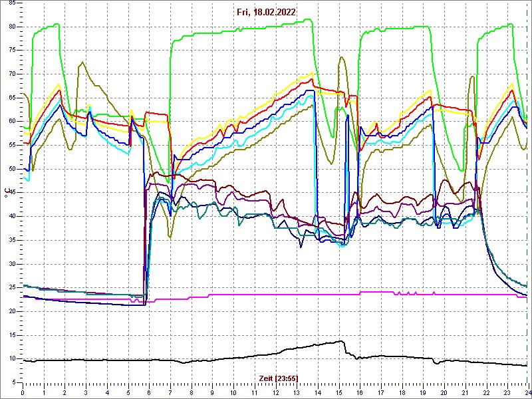
Task: Click hour 19 on the time axis
Action: point(423,392)
